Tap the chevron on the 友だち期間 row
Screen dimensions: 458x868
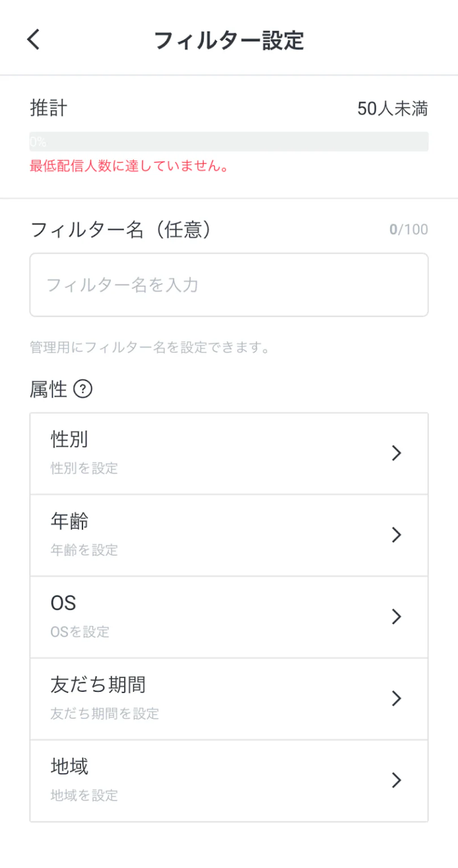[x=396, y=698]
